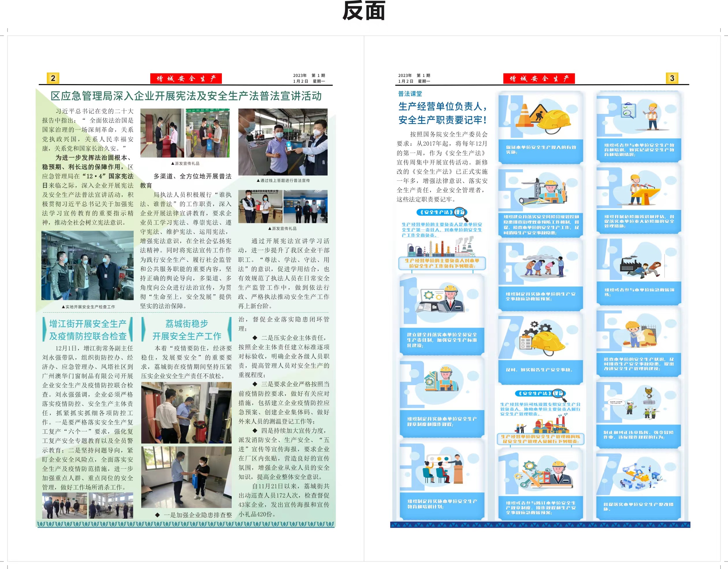Screen dimensions: 728x569
Task: Click the date text 1月2日 星期一 on page 2
Action: [309, 81]
